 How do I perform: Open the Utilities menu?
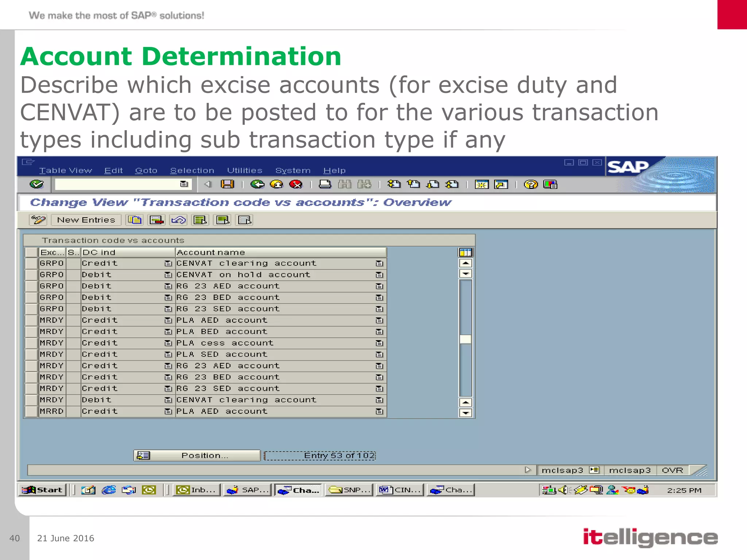[245, 171]
